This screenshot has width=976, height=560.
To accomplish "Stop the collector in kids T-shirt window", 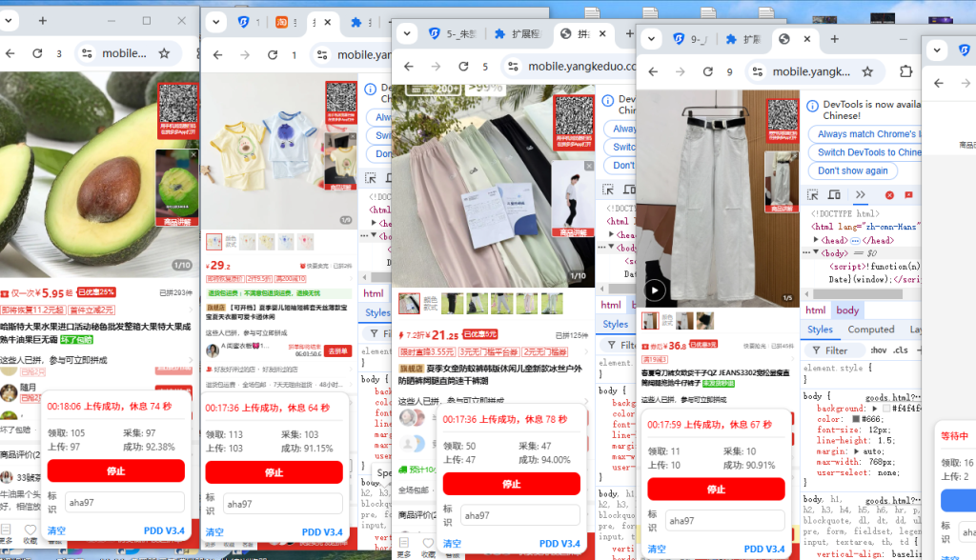I will [274, 472].
